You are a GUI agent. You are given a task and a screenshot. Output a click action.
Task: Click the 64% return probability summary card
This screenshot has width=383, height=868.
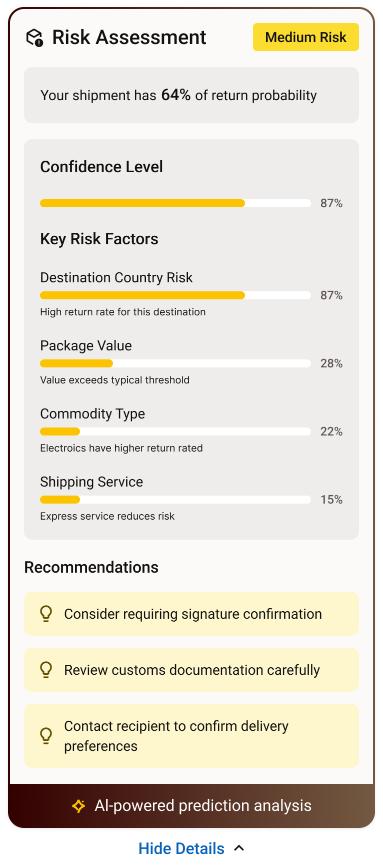pos(191,95)
